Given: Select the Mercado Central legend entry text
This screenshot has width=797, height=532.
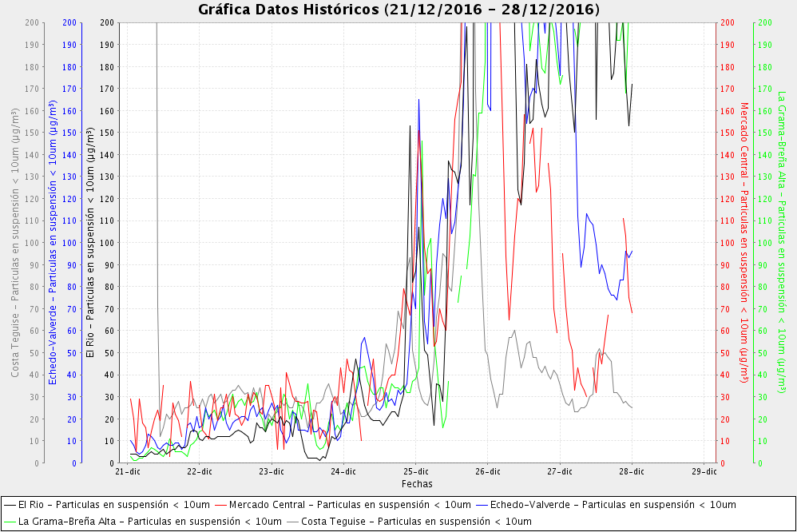Looking at the screenshot, I should 350,505.
